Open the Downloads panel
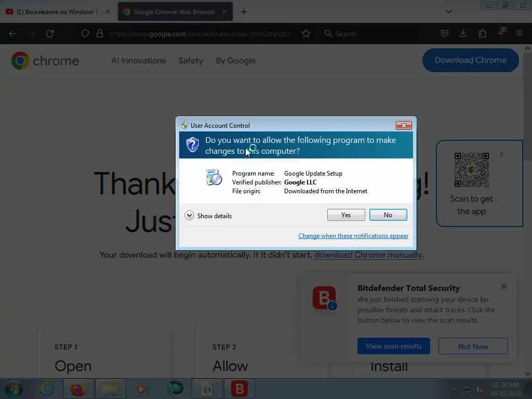 click(463, 33)
